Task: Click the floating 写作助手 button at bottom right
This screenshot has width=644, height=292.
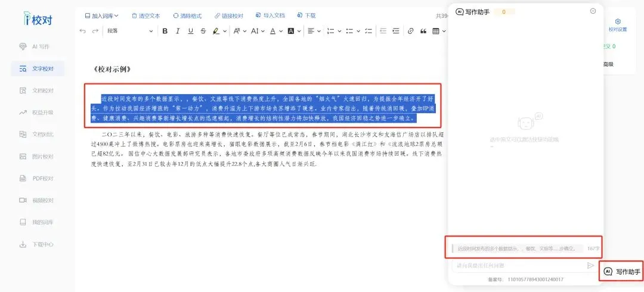Action: coord(621,272)
